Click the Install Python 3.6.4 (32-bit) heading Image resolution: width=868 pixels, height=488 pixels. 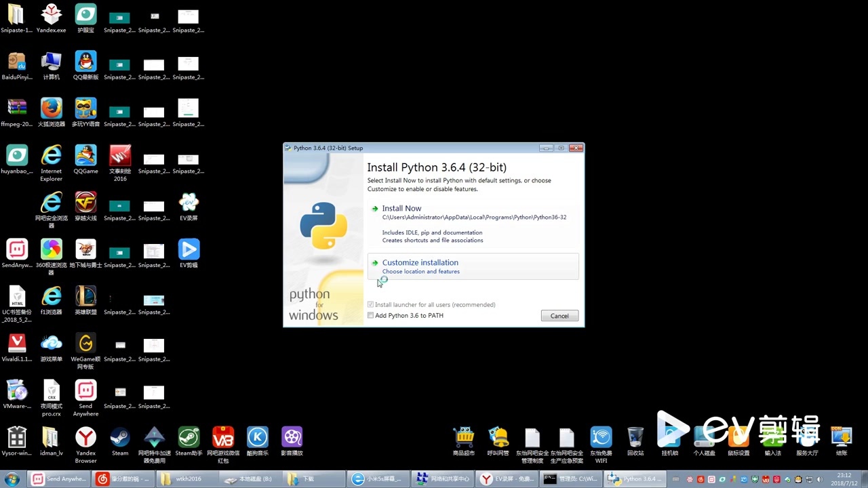pyautogui.click(x=437, y=167)
